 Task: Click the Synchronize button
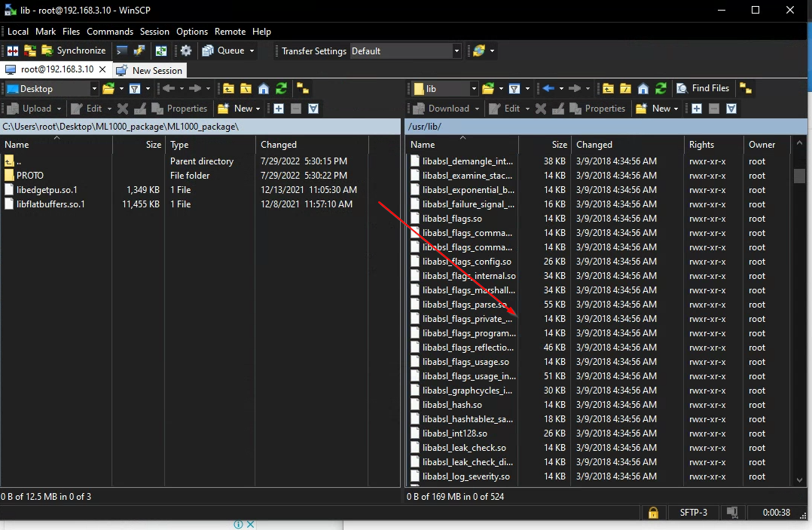click(74, 51)
